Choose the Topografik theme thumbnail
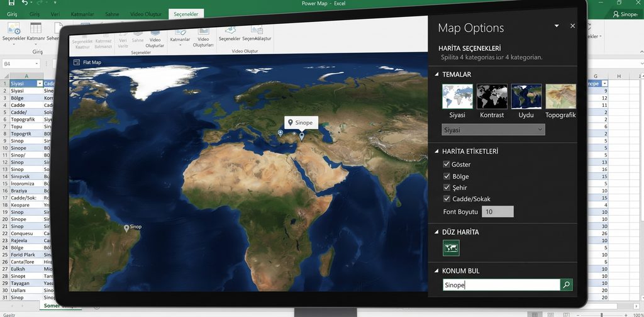The height and width of the screenshot is (317, 644). point(560,96)
